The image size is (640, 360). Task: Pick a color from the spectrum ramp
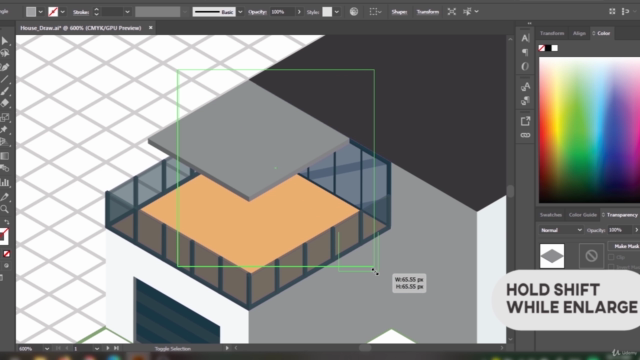(x=589, y=130)
